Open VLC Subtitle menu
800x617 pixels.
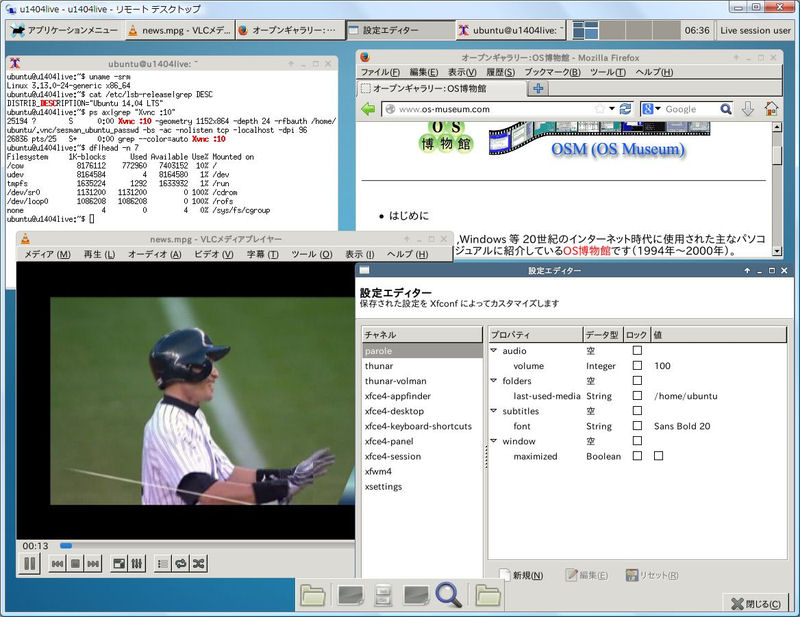[x=263, y=254]
